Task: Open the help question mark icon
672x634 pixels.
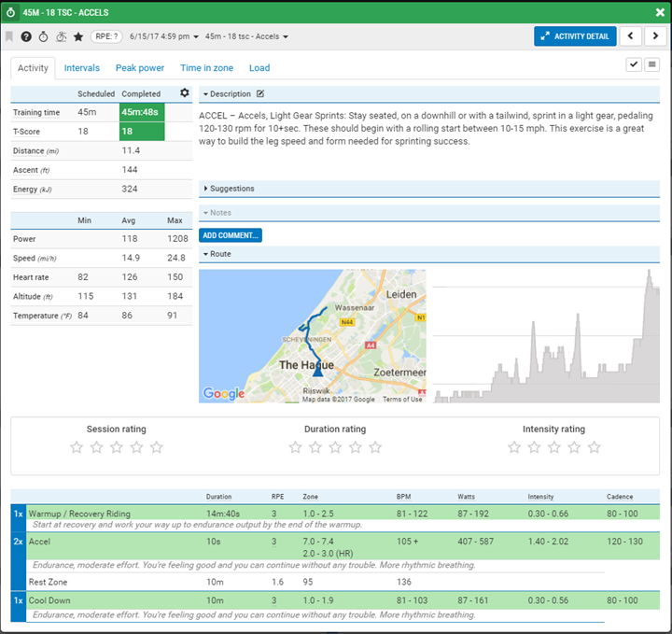Action: pos(26,36)
